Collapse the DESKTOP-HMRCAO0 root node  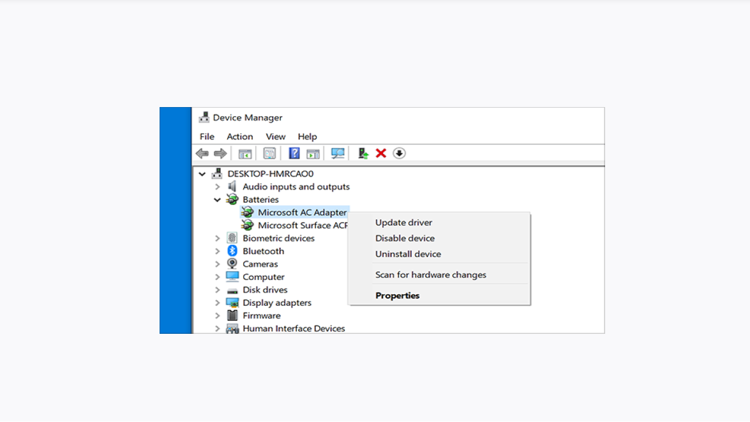click(202, 174)
